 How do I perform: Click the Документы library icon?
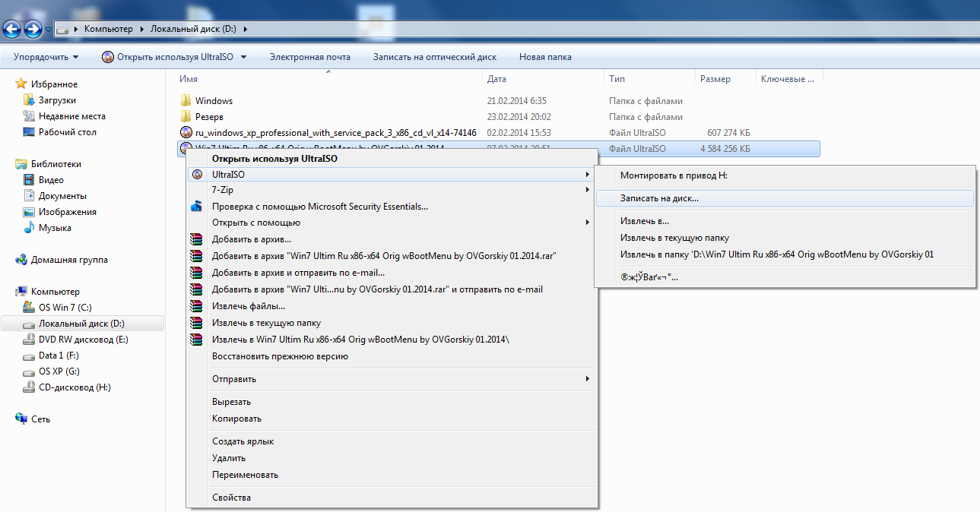29,196
